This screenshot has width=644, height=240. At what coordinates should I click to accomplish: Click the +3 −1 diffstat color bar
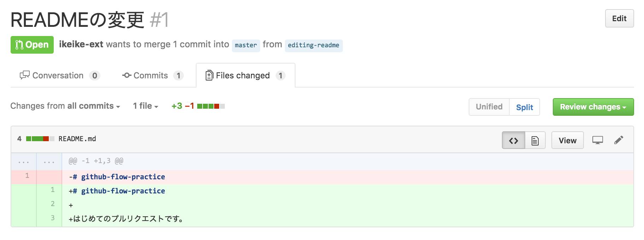[211, 106]
